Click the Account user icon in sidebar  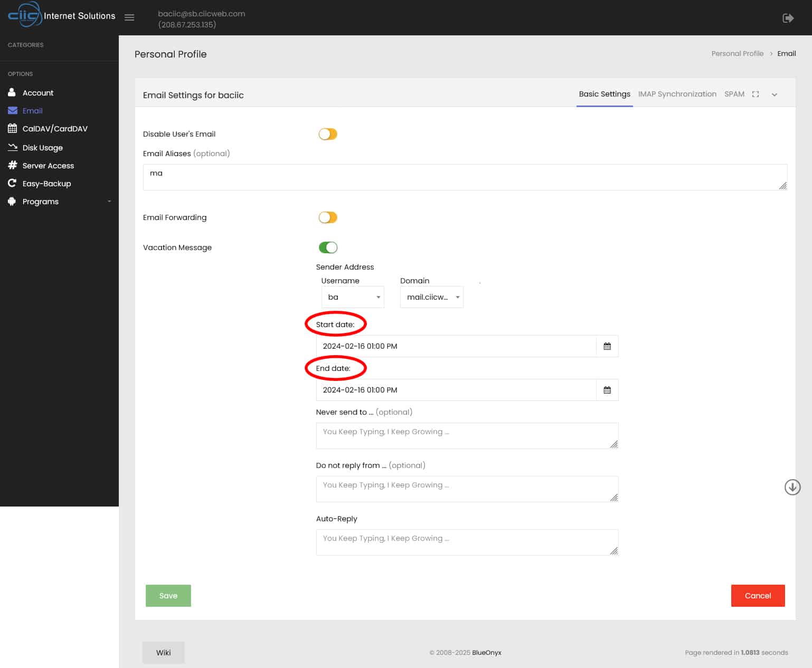click(12, 92)
